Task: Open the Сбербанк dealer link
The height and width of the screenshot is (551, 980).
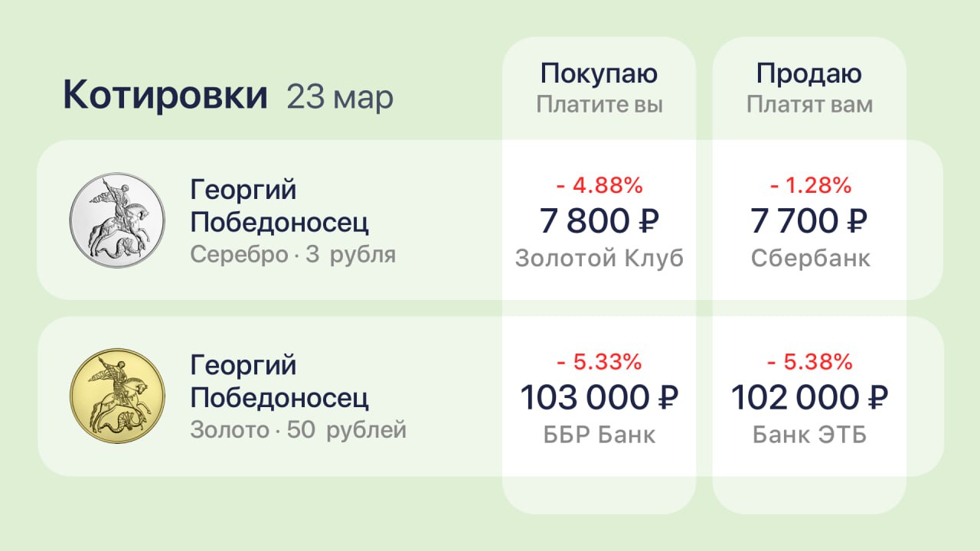Action: click(810, 259)
